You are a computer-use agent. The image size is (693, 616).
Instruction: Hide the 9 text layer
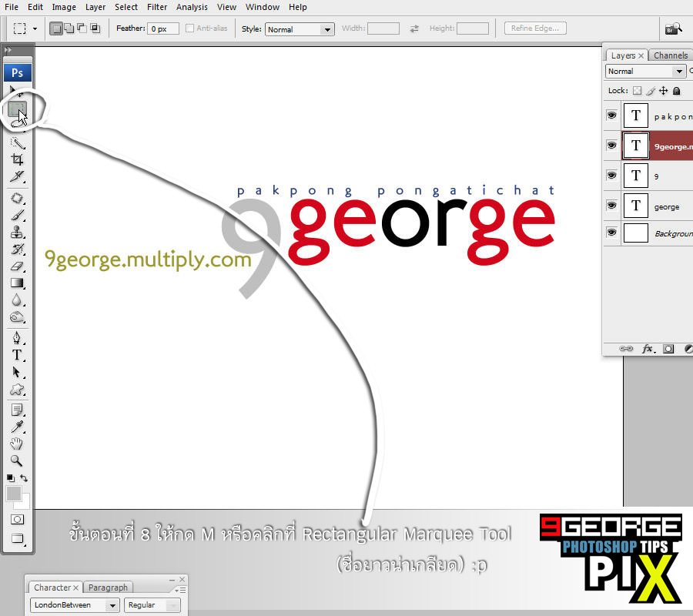(x=611, y=176)
